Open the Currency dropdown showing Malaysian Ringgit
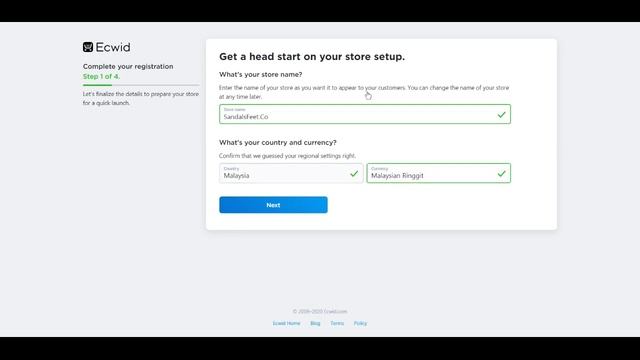640x360 pixels. 438,173
